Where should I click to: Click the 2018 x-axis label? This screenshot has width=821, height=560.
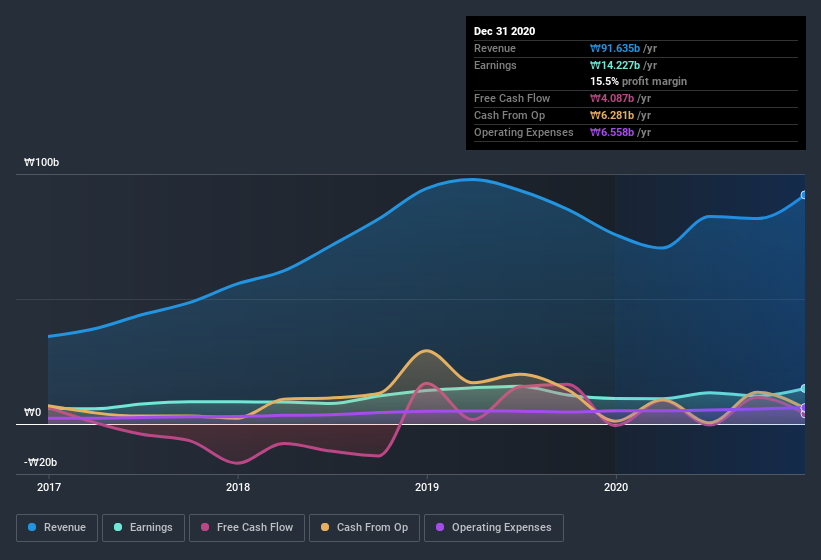point(238,487)
